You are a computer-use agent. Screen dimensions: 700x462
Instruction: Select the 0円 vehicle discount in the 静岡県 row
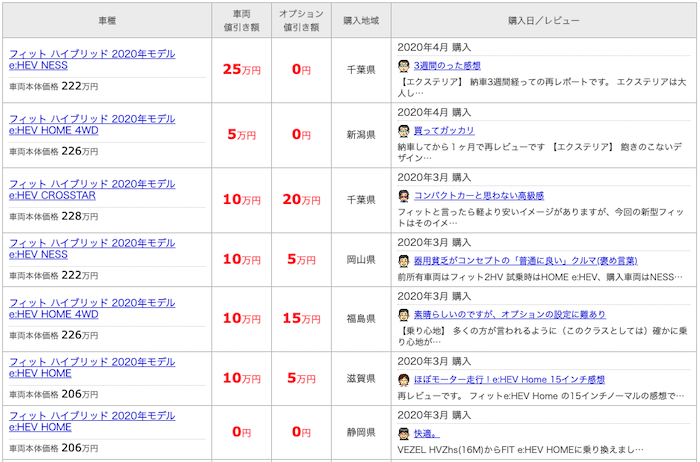242,432
